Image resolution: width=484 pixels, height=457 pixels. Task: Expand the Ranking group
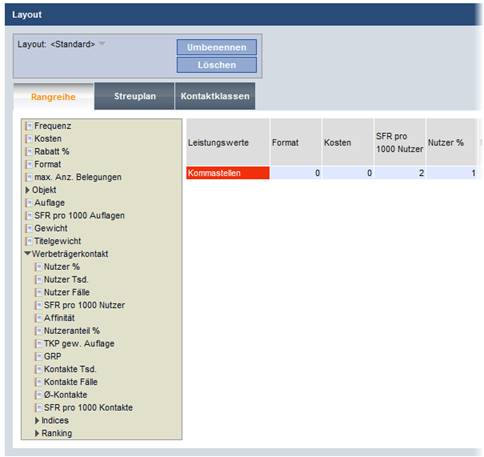pos(37,433)
